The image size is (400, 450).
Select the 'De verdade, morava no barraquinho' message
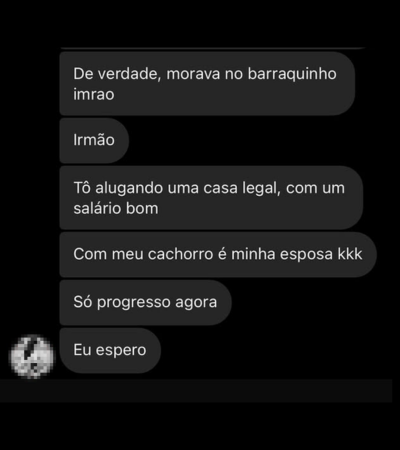click(x=207, y=84)
